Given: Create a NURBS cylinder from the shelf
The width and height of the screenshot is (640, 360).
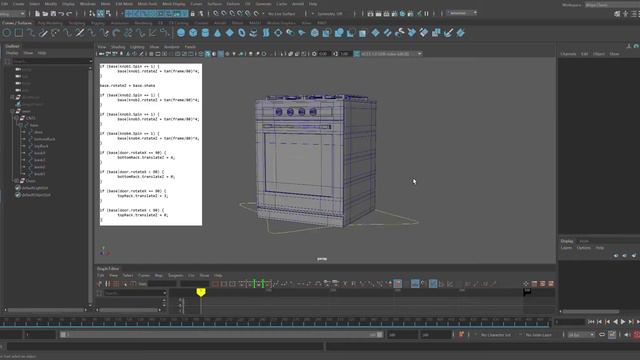Looking at the screenshot, I should [205, 33].
